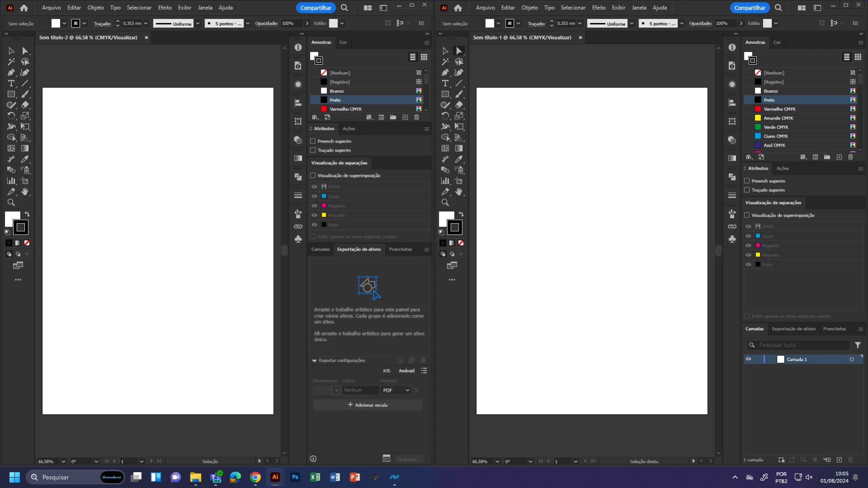Viewport: 868px width, 488px height.
Task: Open Photoshop from the taskbar
Action: [x=295, y=477]
